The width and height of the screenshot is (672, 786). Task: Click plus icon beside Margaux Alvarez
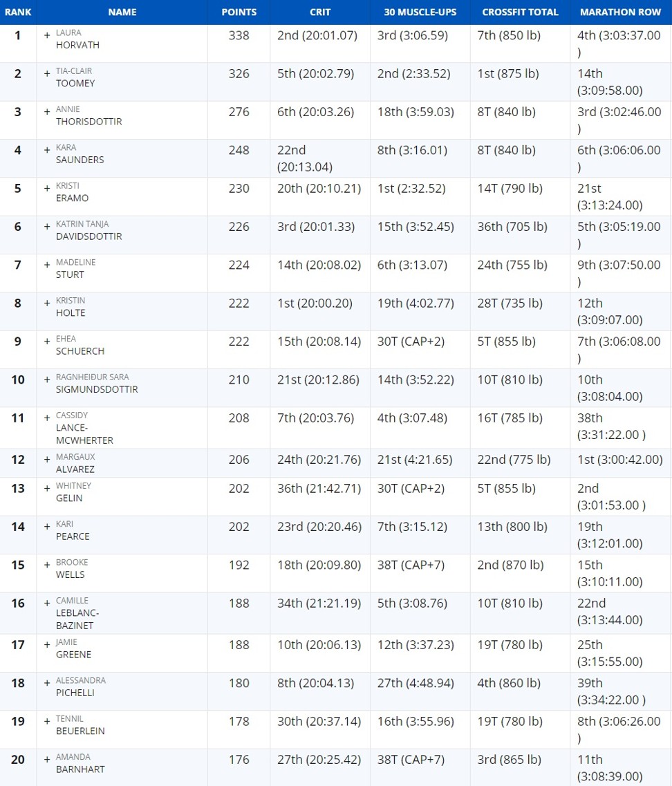[x=46, y=459]
